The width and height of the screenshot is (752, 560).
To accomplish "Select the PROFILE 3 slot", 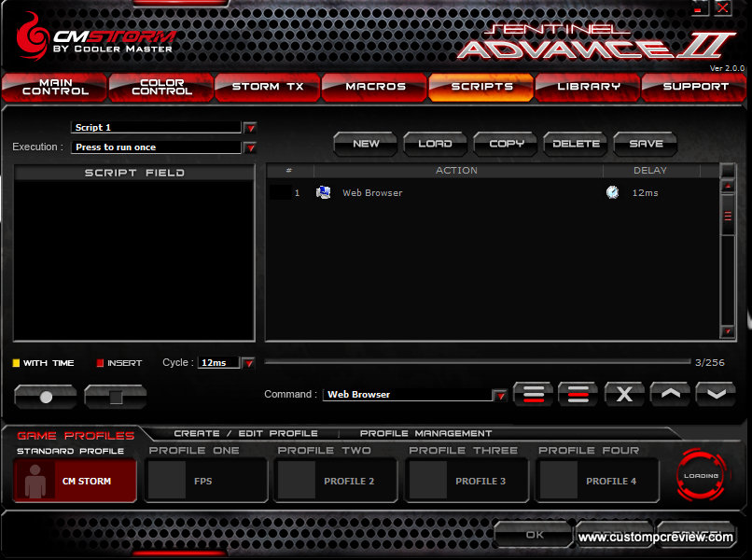I will [x=467, y=481].
